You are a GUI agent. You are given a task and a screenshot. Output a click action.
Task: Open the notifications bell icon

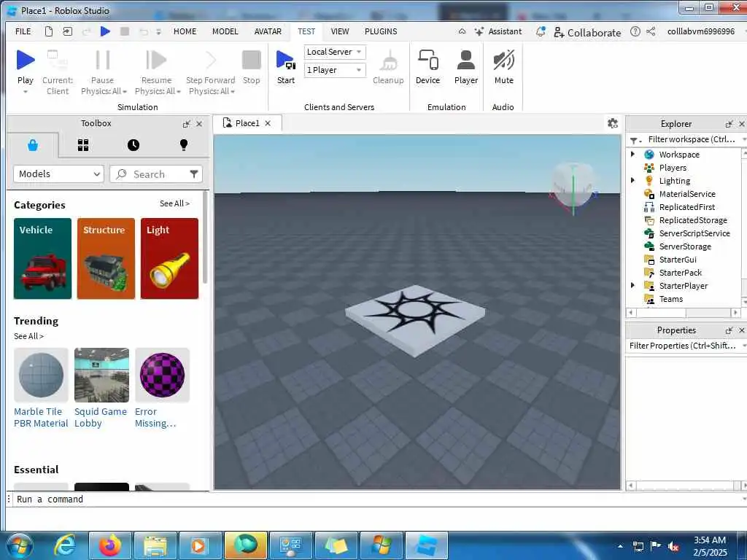[541, 31]
